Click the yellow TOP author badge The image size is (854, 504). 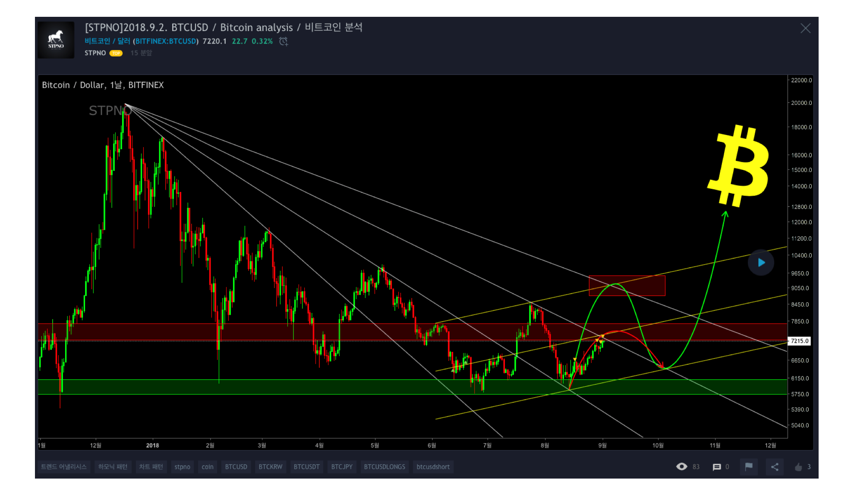(x=116, y=53)
